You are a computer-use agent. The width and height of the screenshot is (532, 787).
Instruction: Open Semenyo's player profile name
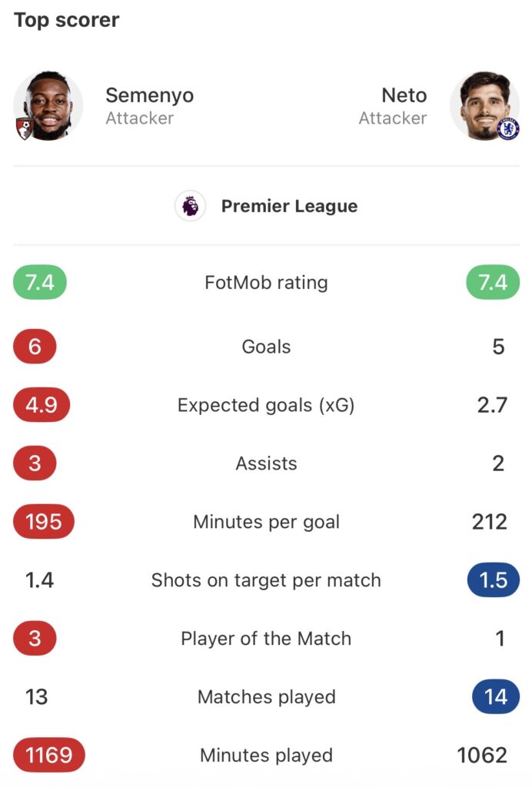pos(149,95)
